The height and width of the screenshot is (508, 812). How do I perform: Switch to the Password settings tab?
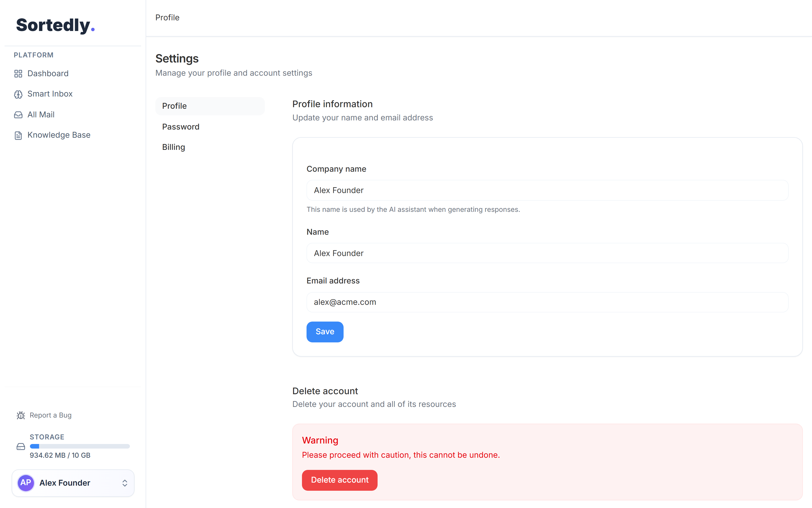coord(210,127)
